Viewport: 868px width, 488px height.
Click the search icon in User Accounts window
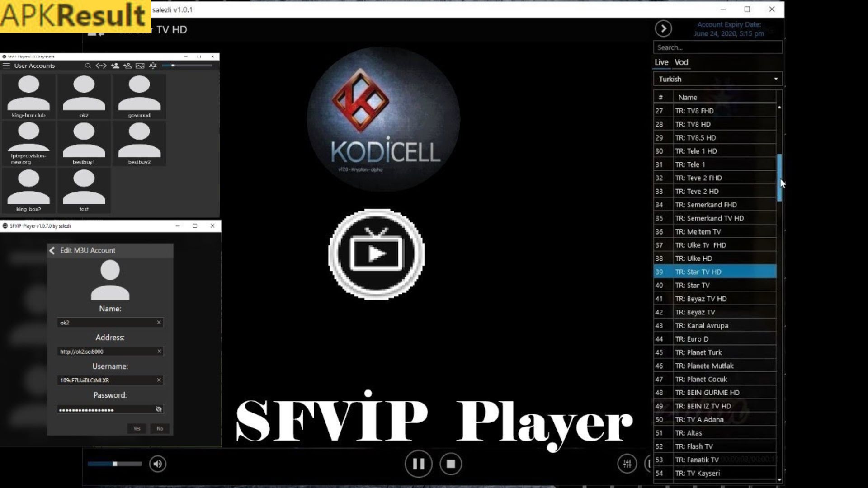[x=88, y=66]
